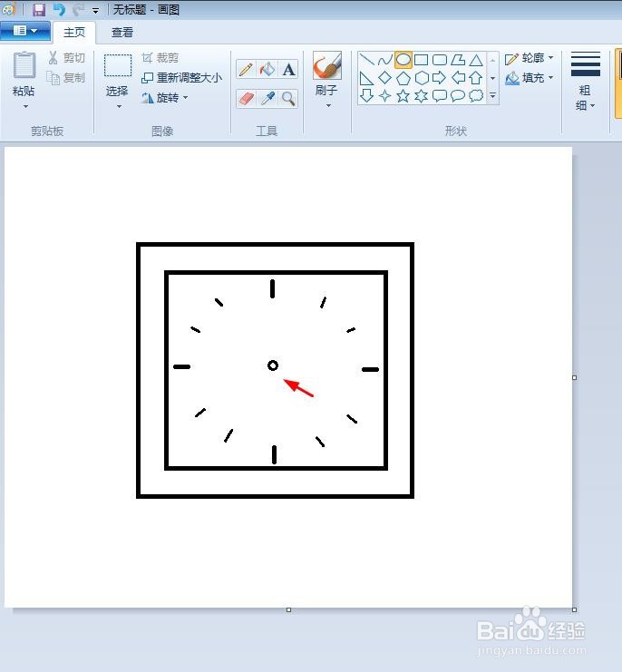Viewport: 622px width, 672px height.
Task: Click the Undo arrow in title bar
Action: (59, 9)
